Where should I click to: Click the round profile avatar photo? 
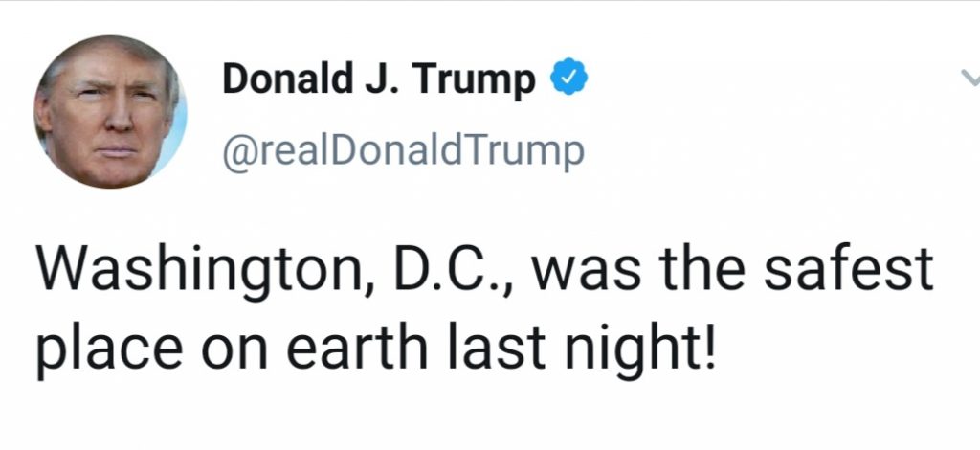[111, 111]
